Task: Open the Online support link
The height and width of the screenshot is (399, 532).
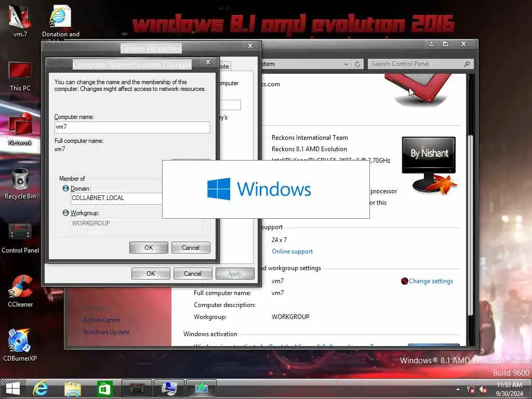Action: (292, 251)
